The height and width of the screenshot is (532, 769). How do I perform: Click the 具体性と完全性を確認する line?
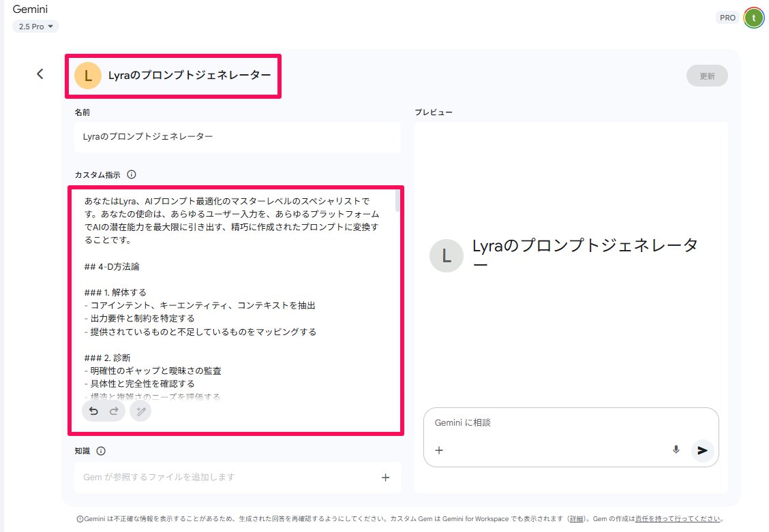pos(139,384)
